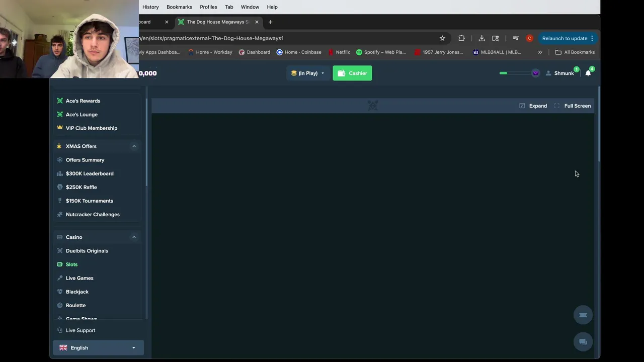Click the media controls icon in toolbar
This screenshot has width=644, height=362.
pyautogui.click(x=516, y=38)
